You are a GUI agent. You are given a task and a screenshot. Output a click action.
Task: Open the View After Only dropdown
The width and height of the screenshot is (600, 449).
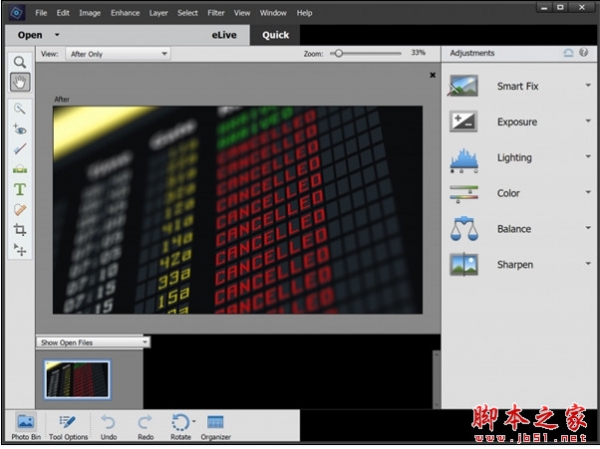(118, 54)
